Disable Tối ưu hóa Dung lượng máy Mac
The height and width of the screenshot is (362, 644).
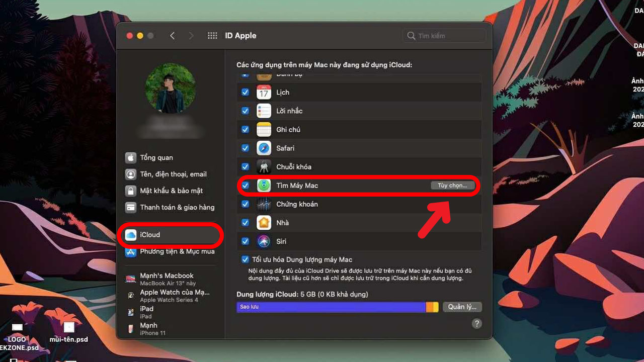click(x=245, y=260)
